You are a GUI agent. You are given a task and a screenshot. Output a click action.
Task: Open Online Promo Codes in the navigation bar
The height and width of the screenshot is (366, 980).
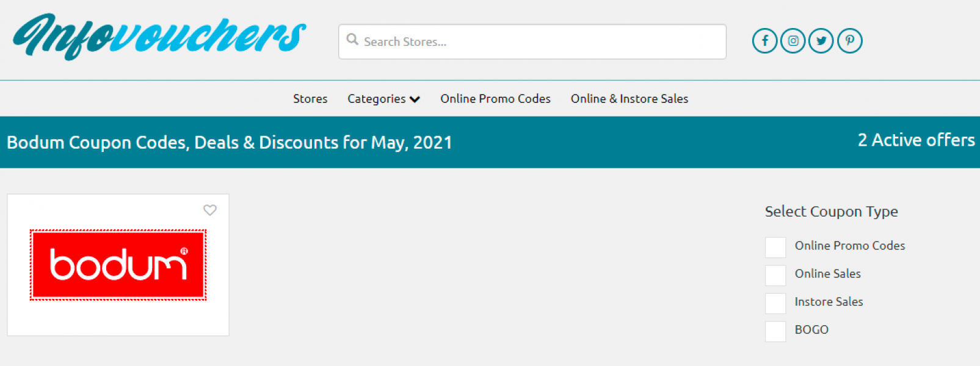pyautogui.click(x=495, y=99)
